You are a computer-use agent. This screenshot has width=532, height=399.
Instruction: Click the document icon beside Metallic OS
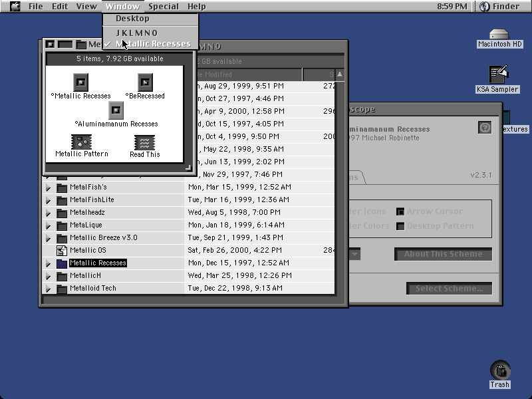tap(62, 251)
